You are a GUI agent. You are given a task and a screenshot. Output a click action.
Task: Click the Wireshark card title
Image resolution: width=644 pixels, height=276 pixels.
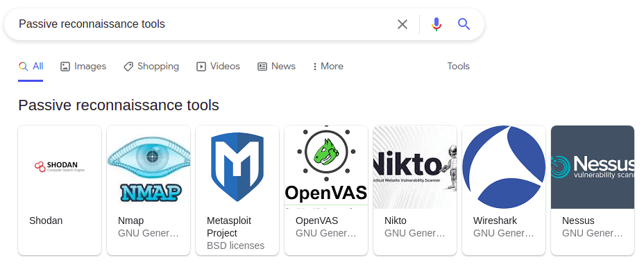click(x=495, y=221)
